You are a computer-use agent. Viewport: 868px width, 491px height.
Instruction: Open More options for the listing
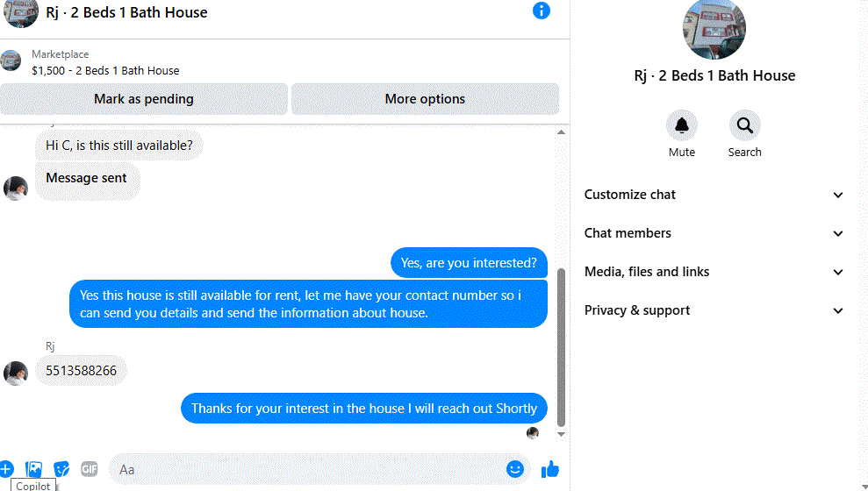click(425, 99)
